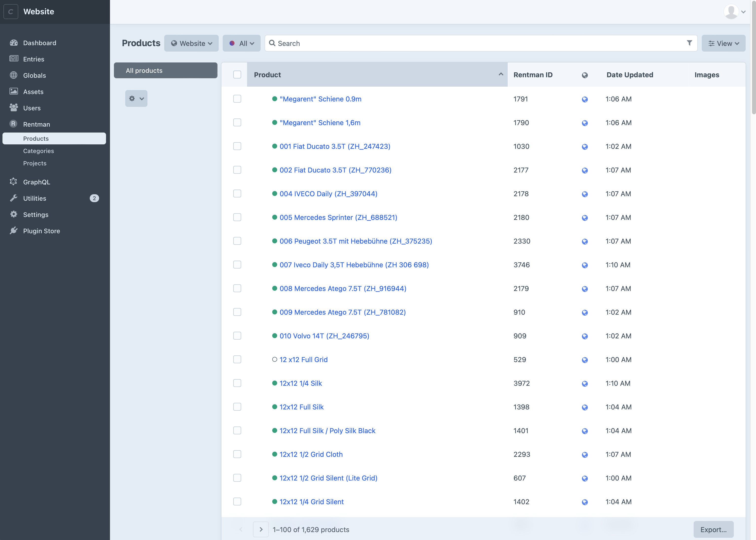
Task: Open the Dashboard icon in sidebar
Action: (x=14, y=43)
